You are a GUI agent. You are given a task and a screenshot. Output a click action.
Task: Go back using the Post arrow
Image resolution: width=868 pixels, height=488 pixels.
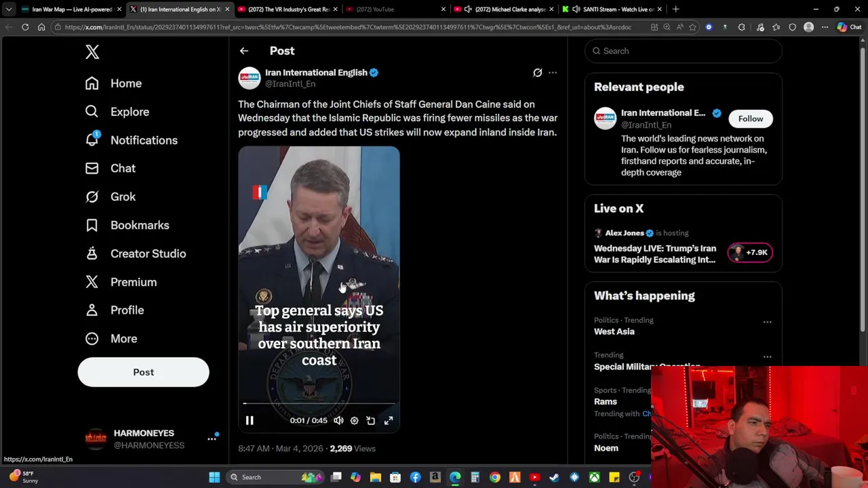tap(244, 51)
